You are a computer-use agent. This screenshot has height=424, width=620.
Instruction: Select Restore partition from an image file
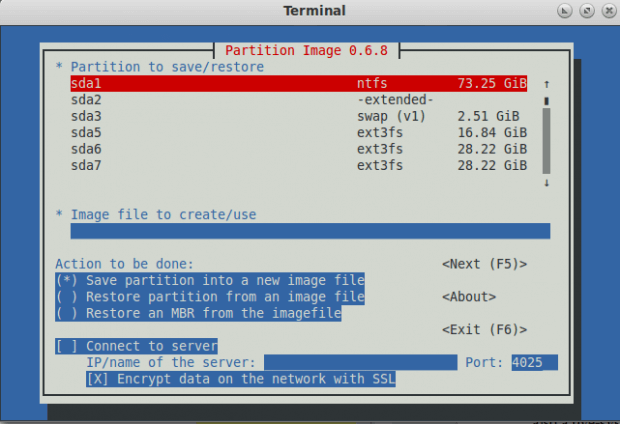coord(210,297)
